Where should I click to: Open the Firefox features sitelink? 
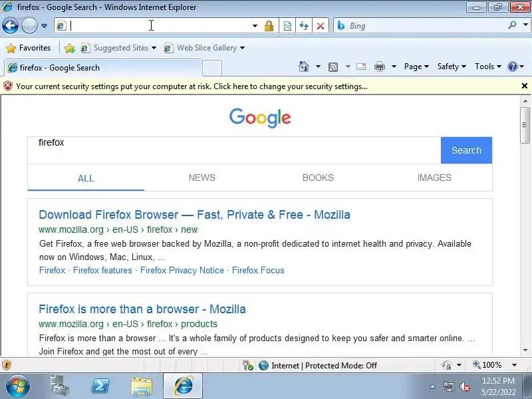point(102,270)
